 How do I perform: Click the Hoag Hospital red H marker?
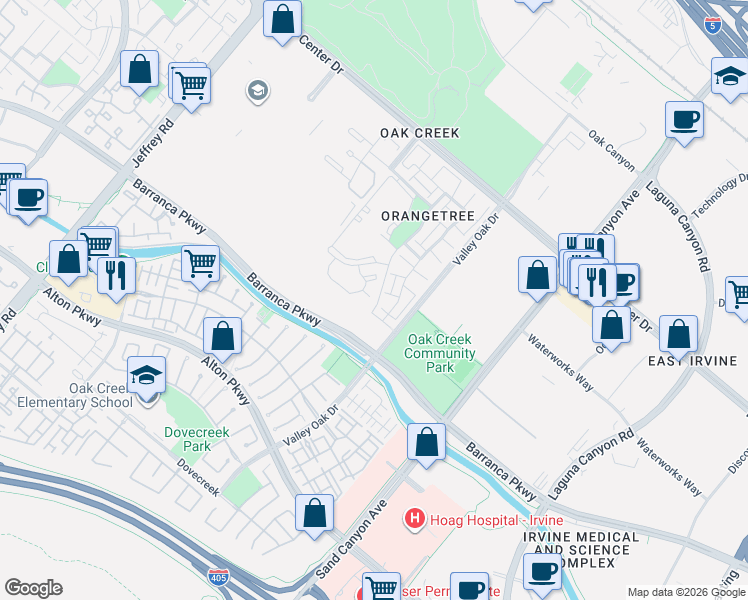415,519
